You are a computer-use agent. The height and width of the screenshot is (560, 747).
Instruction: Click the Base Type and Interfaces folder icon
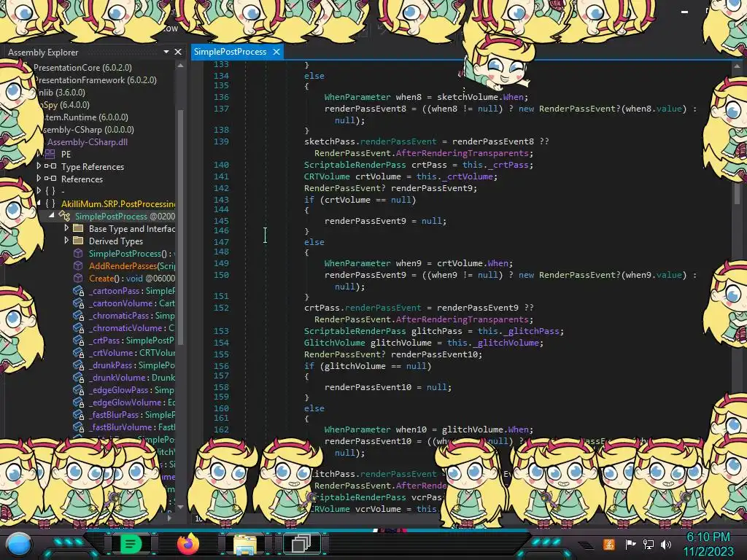coord(78,228)
